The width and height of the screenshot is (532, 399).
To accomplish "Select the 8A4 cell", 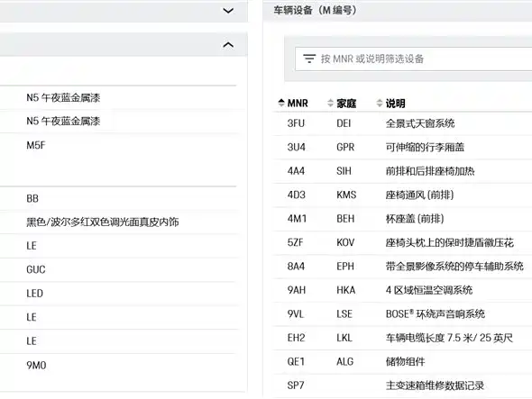I will [x=296, y=267].
